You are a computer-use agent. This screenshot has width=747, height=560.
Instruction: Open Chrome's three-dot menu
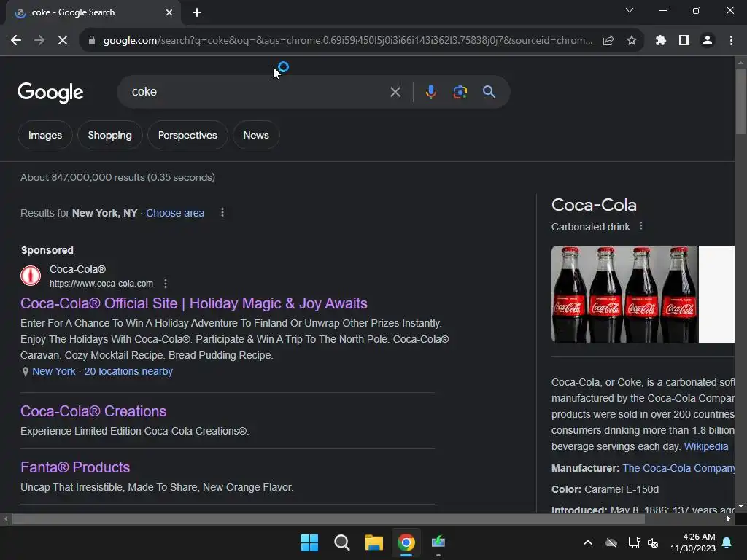pyautogui.click(x=731, y=41)
